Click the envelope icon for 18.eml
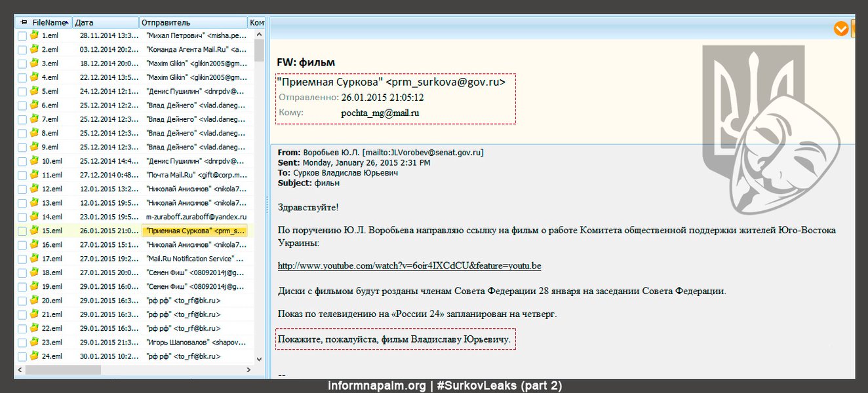 (x=34, y=272)
